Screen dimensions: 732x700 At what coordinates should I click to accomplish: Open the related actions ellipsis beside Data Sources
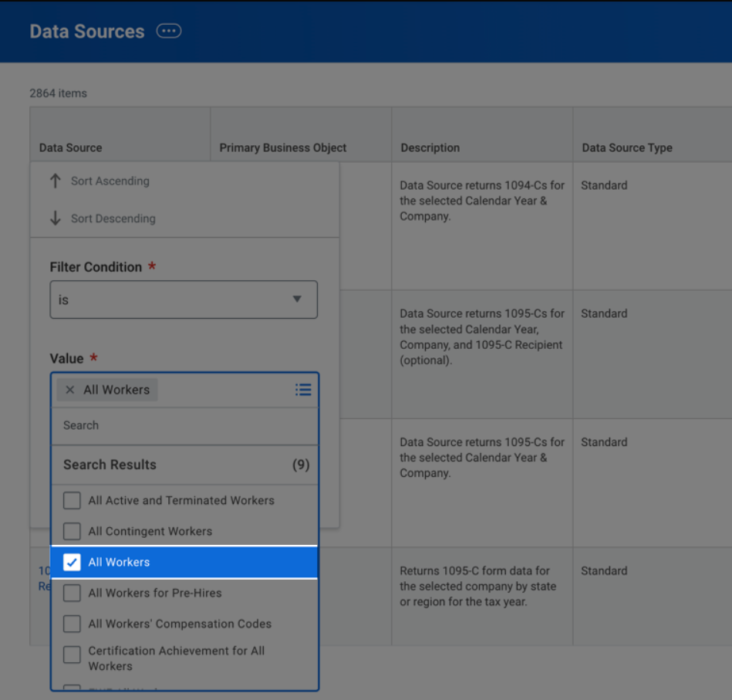click(169, 31)
